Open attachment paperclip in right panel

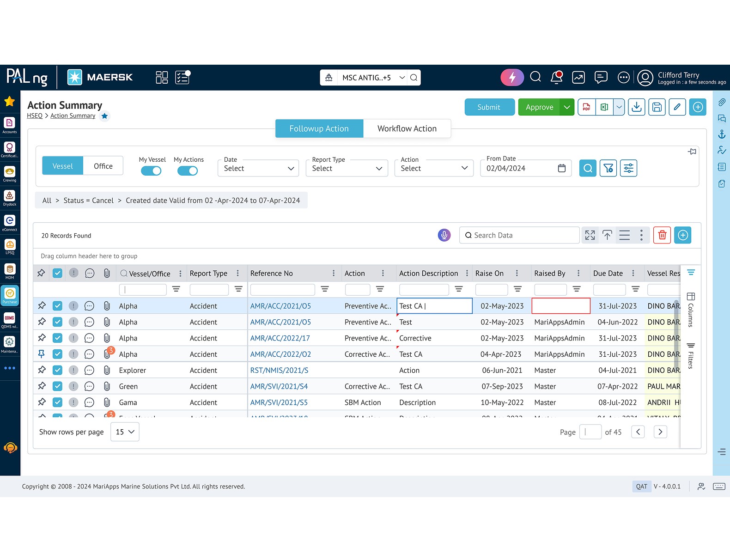pos(722,102)
